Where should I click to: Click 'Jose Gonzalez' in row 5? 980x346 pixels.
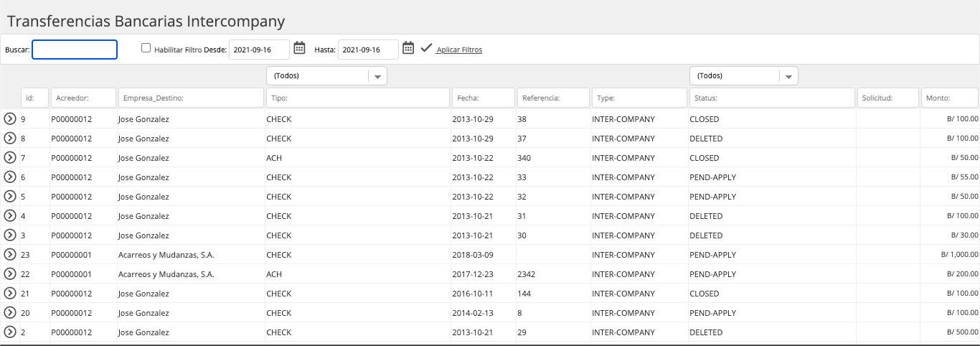point(143,197)
